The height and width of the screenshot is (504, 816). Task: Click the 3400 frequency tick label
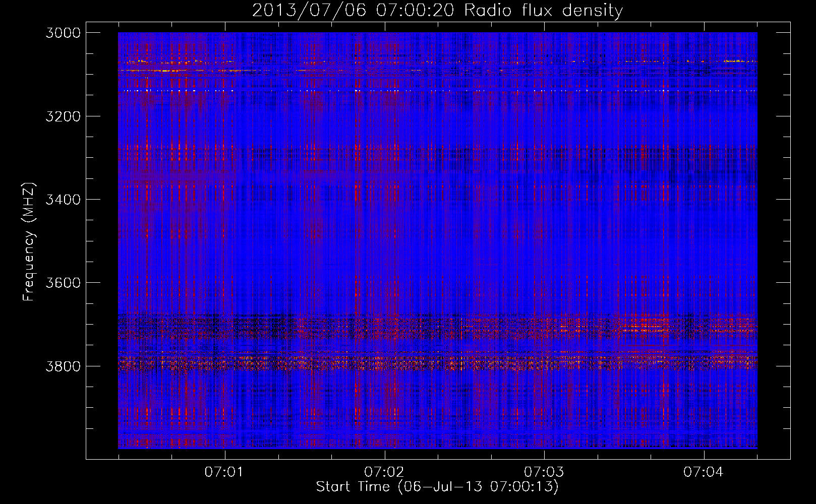63,200
